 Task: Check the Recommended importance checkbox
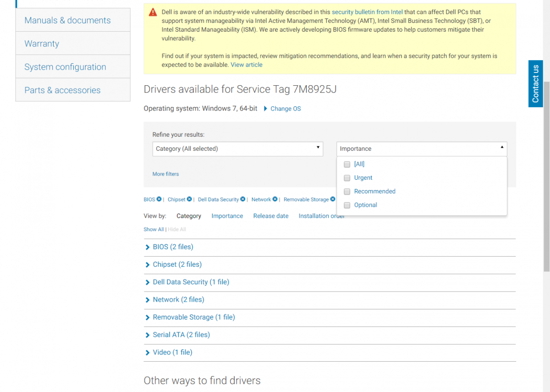pos(347,192)
